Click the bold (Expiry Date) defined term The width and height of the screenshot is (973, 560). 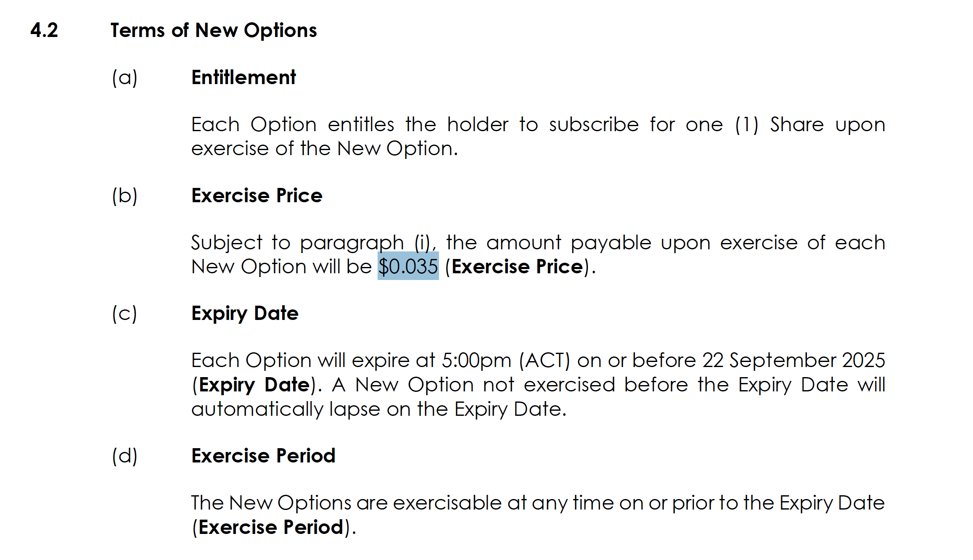[x=254, y=386]
